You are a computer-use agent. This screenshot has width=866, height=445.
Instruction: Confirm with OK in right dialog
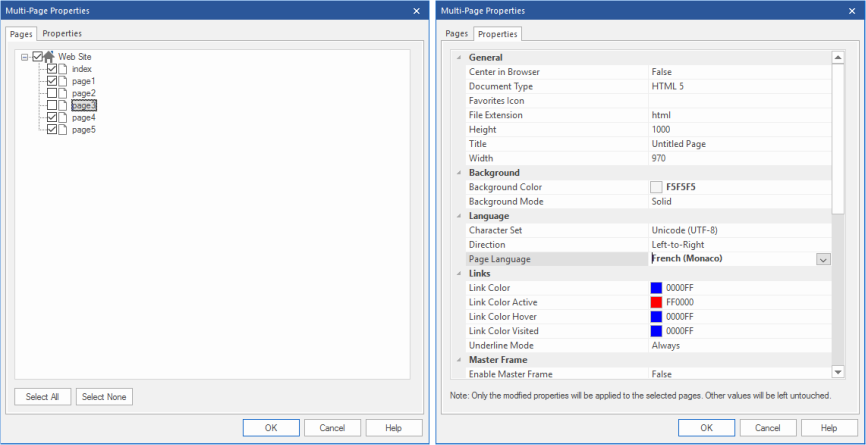(x=706, y=428)
